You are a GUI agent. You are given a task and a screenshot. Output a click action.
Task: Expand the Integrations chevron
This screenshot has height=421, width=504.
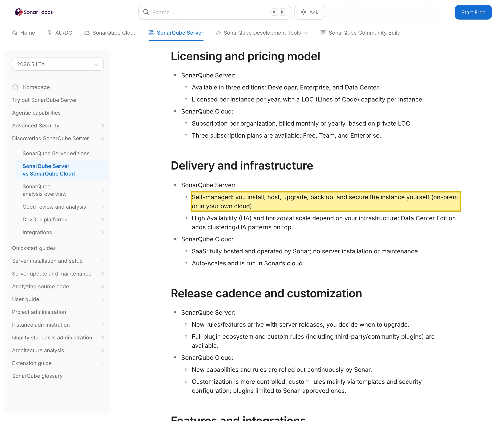click(102, 232)
